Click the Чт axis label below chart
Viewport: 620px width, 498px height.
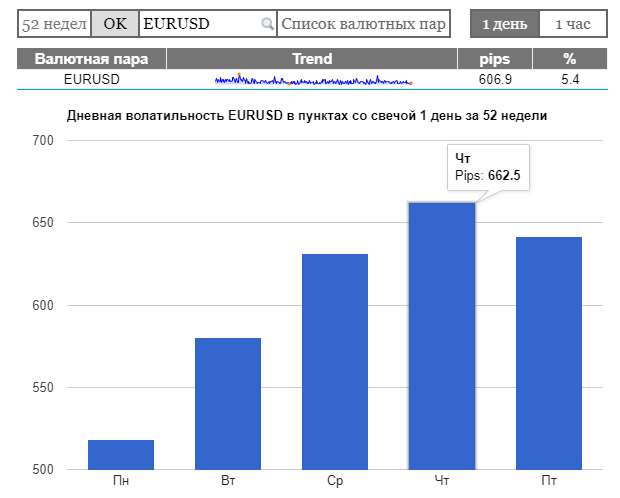pos(442,481)
